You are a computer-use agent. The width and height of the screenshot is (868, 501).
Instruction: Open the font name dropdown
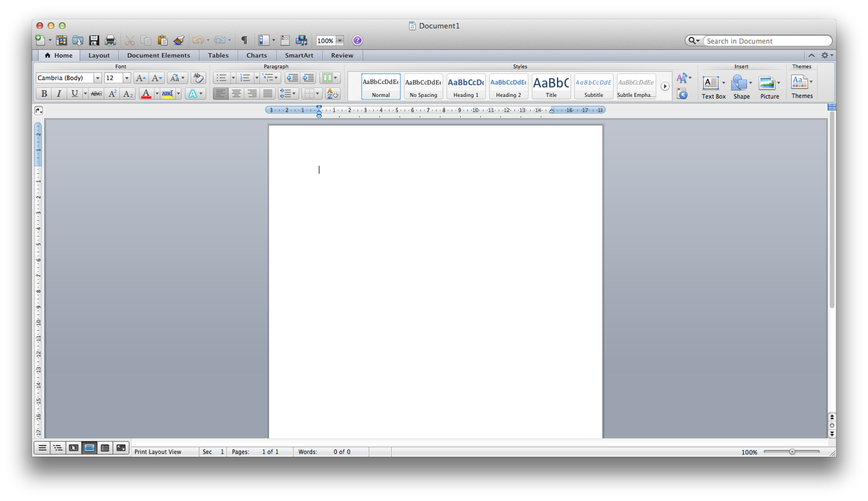tap(98, 78)
